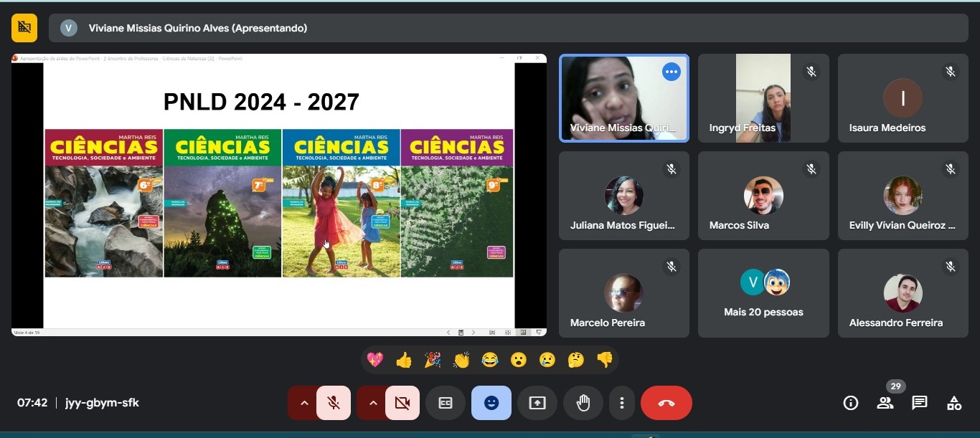Viewport: 980px width, 438px height.
Task: Raise your hand
Action: click(x=583, y=403)
